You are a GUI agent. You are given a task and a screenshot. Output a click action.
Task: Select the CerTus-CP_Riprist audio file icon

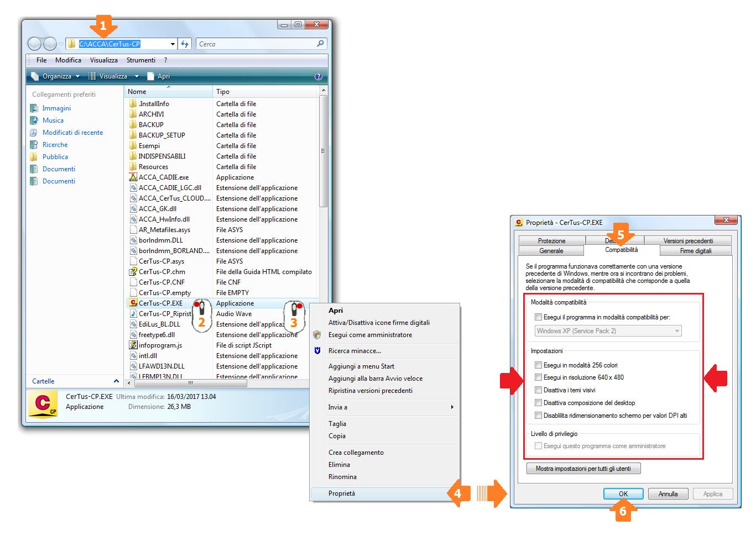click(x=133, y=313)
